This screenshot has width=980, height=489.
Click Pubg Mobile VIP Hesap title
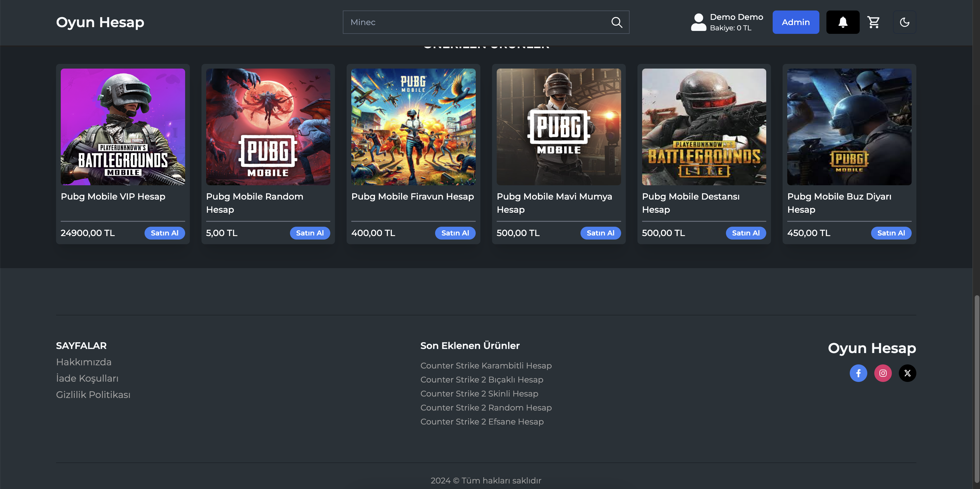(x=113, y=197)
